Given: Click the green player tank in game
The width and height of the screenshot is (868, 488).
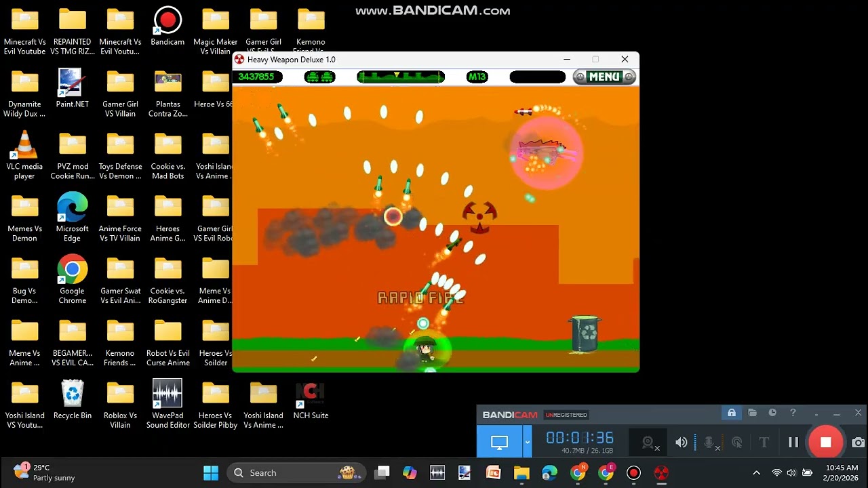Looking at the screenshot, I should (426, 350).
